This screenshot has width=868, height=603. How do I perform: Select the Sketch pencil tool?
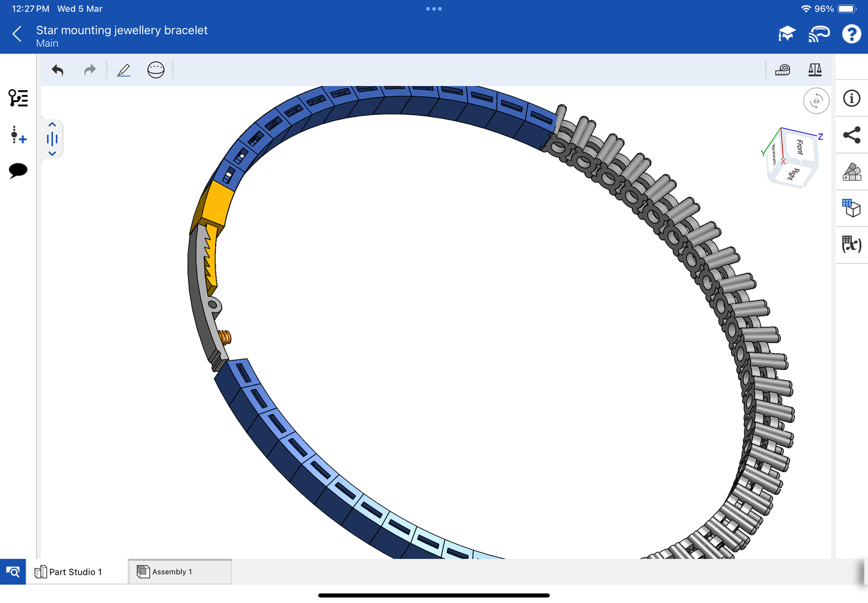124,70
